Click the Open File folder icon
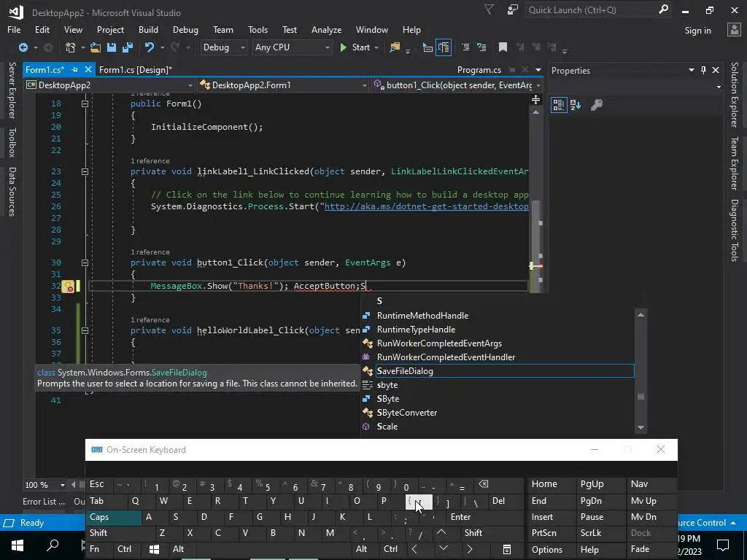 pyautogui.click(x=96, y=47)
